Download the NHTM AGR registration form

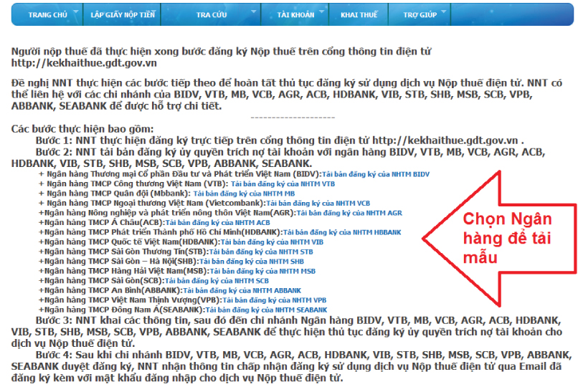[x=349, y=213]
